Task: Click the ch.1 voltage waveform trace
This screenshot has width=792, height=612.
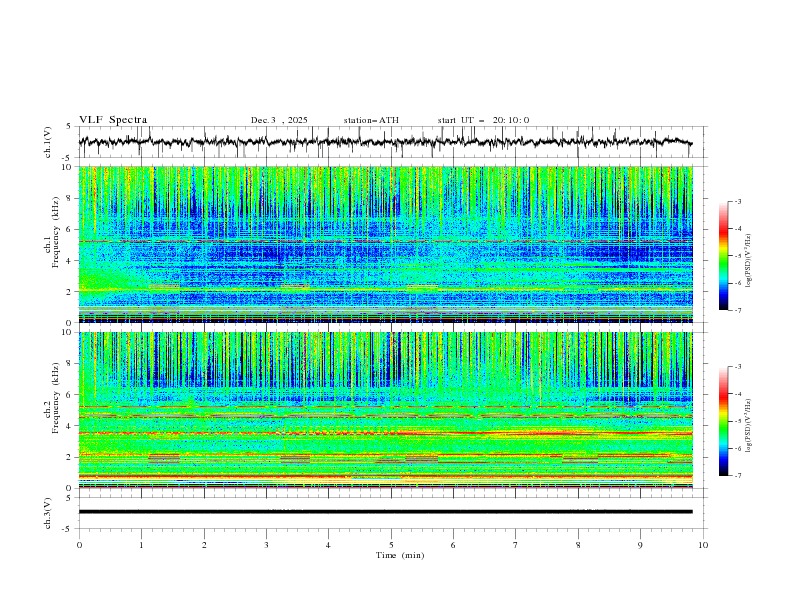Action: 385,142
